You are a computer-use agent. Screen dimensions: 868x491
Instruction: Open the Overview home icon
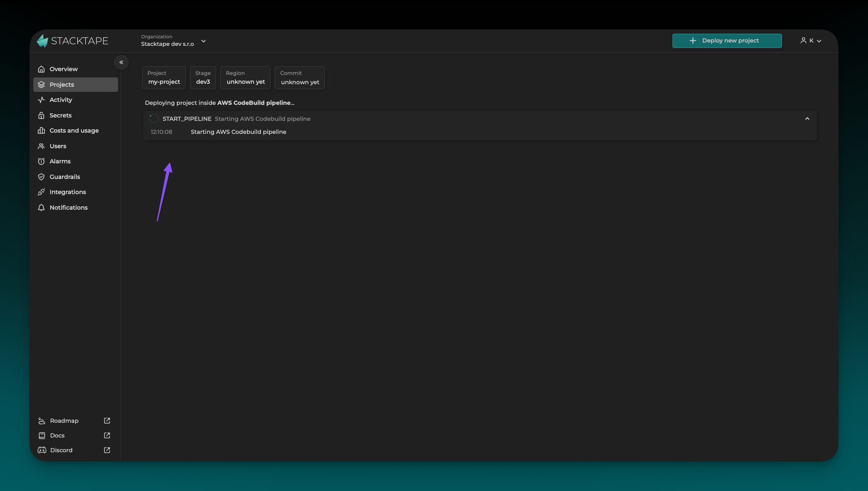[41, 69]
